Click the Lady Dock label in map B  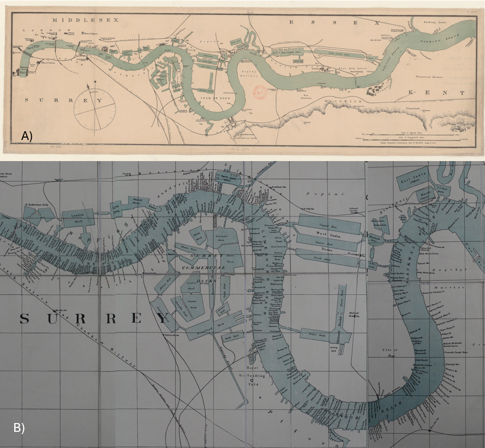click(224, 290)
